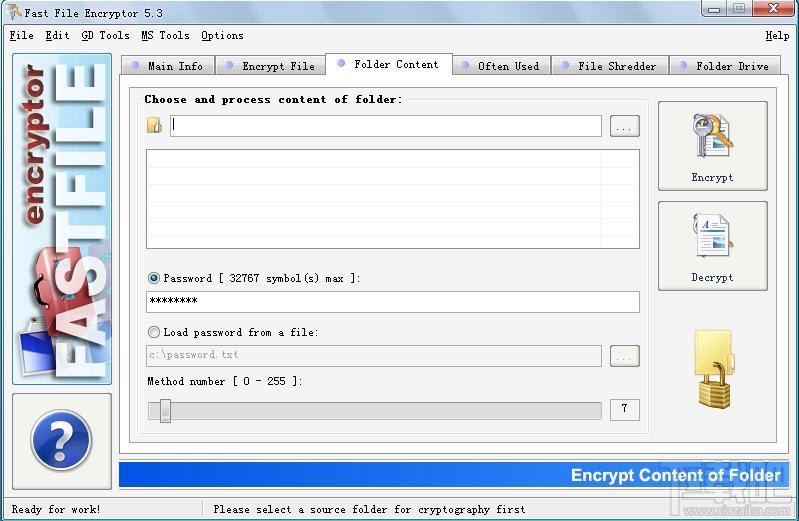Click the blue question mark help icon
The image size is (799, 521).
coord(61,440)
